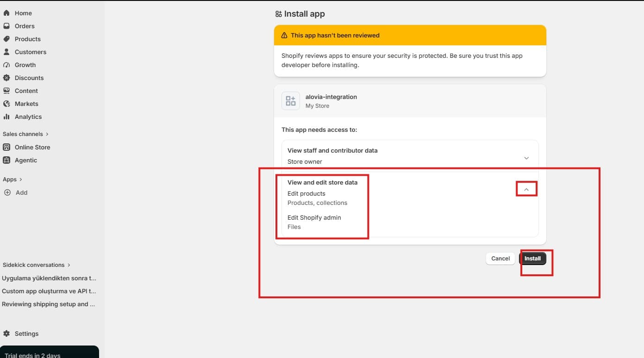Open Agentic sales channel
Viewport: 644px width, 358px height.
pos(26,160)
